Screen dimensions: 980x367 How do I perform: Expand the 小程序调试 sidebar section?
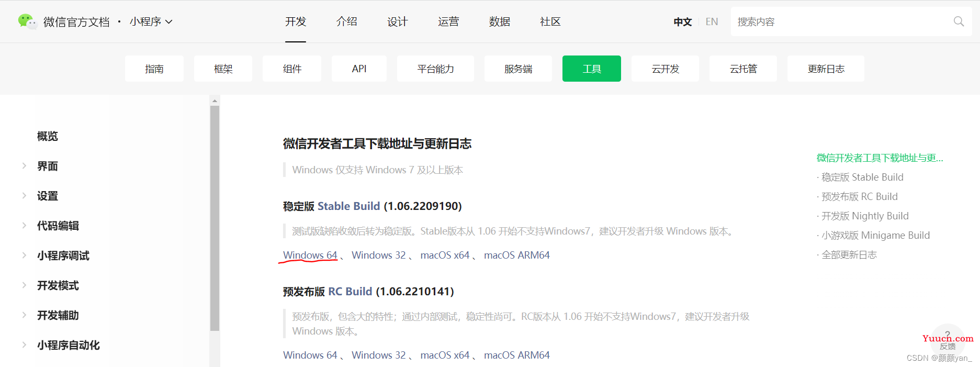click(24, 255)
